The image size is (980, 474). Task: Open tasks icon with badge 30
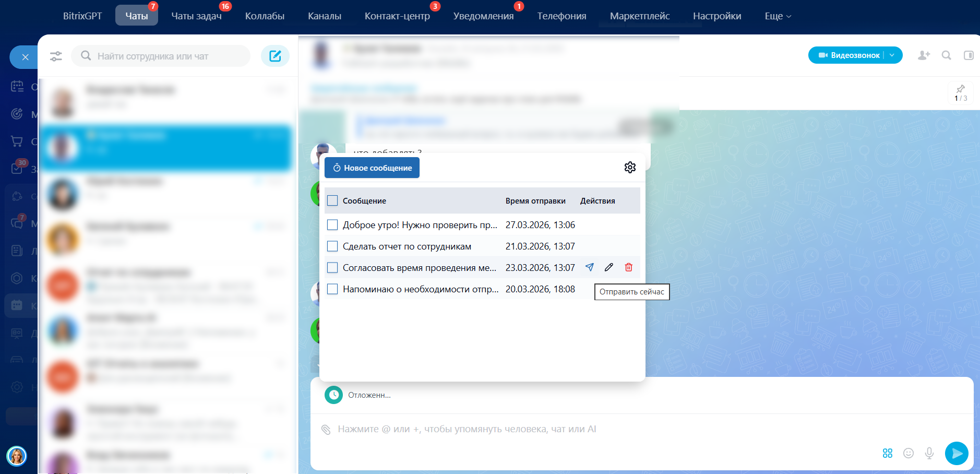[x=18, y=168]
